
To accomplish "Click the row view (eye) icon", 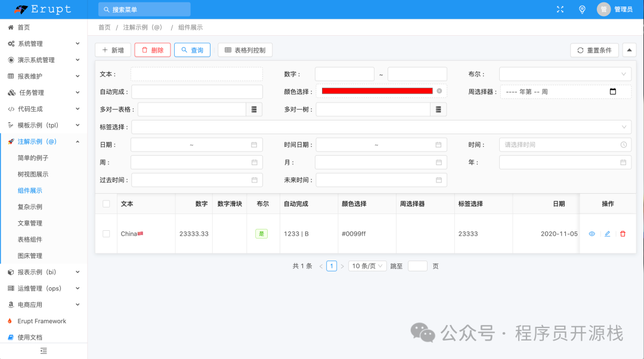I will pos(592,234).
